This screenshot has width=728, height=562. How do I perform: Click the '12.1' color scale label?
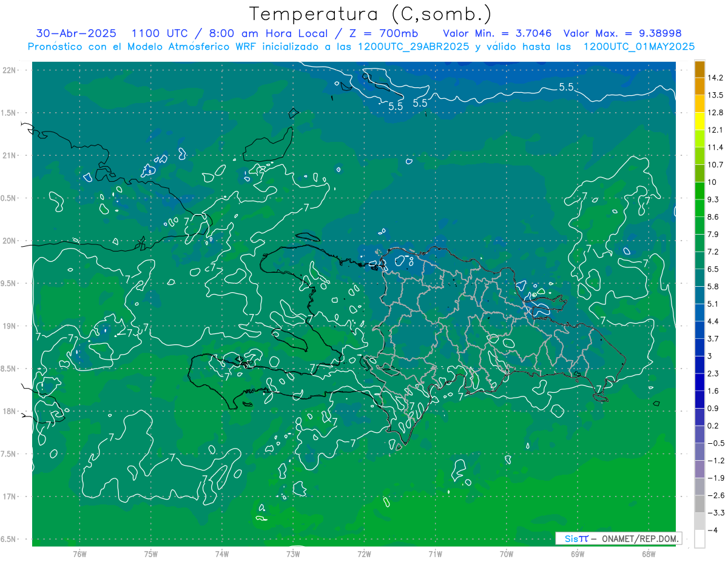[x=715, y=130]
